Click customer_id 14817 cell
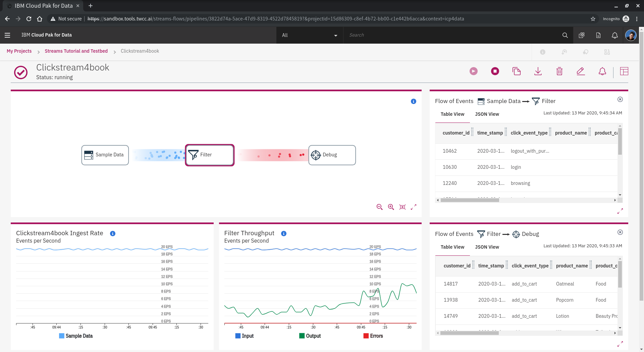Screen dimensions: 644x352 tap(450, 284)
